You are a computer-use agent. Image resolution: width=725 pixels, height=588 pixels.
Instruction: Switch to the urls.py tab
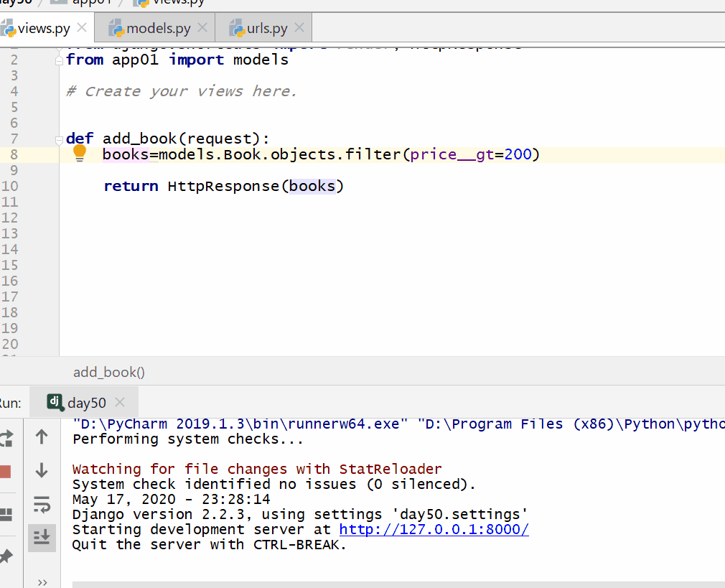coord(266,29)
